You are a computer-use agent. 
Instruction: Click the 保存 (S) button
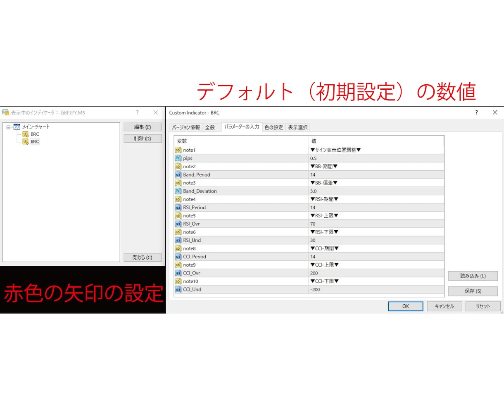pos(473,291)
